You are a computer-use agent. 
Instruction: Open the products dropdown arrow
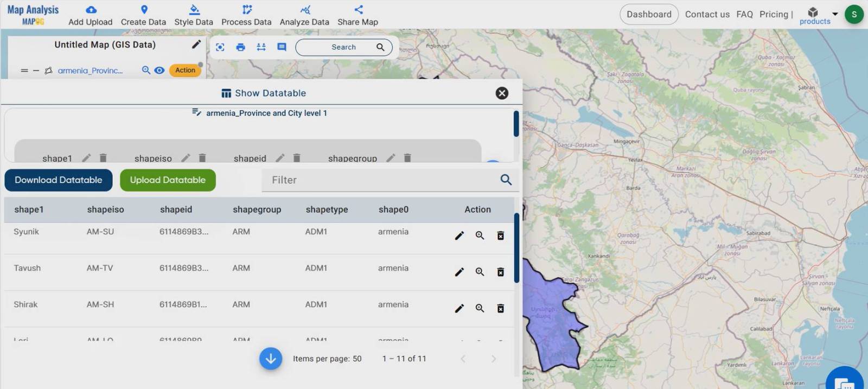[x=835, y=14]
